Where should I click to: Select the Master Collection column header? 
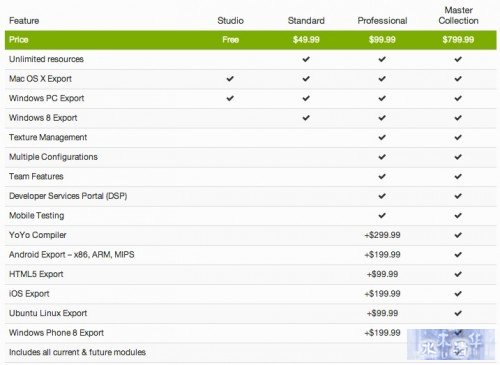(458, 15)
